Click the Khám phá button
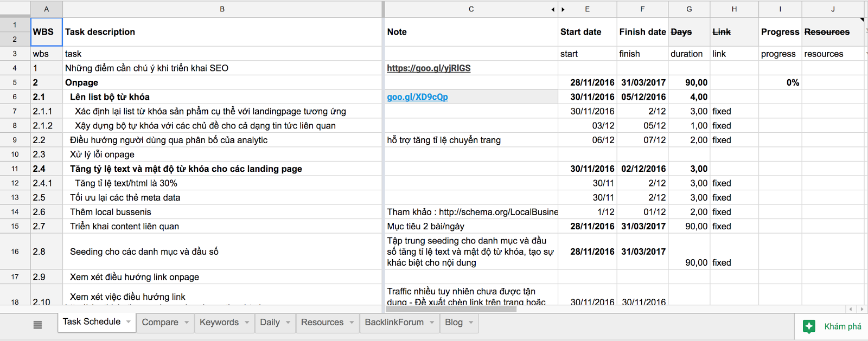 point(842,326)
